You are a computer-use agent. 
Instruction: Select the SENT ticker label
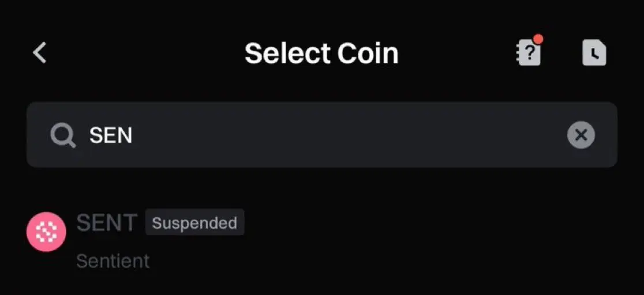point(107,223)
